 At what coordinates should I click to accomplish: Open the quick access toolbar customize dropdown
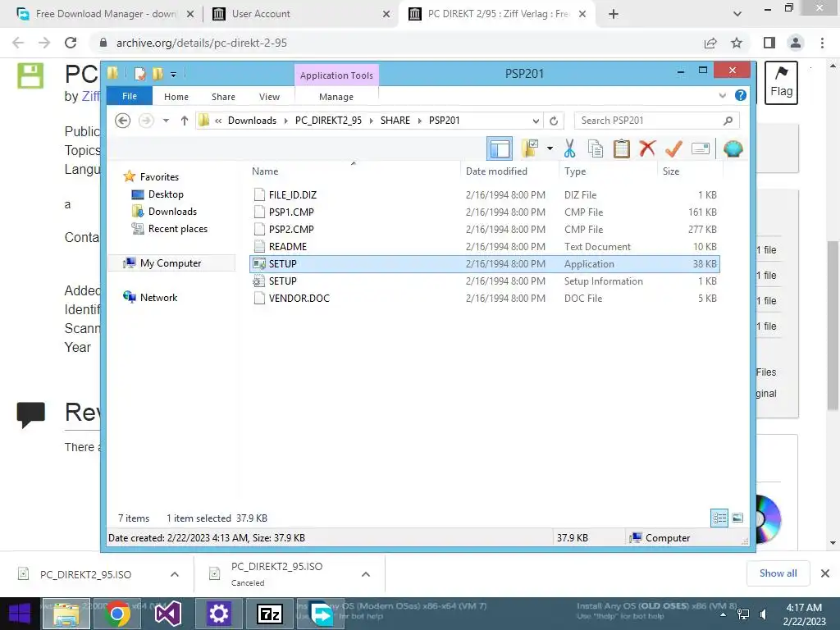click(x=174, y=74)
